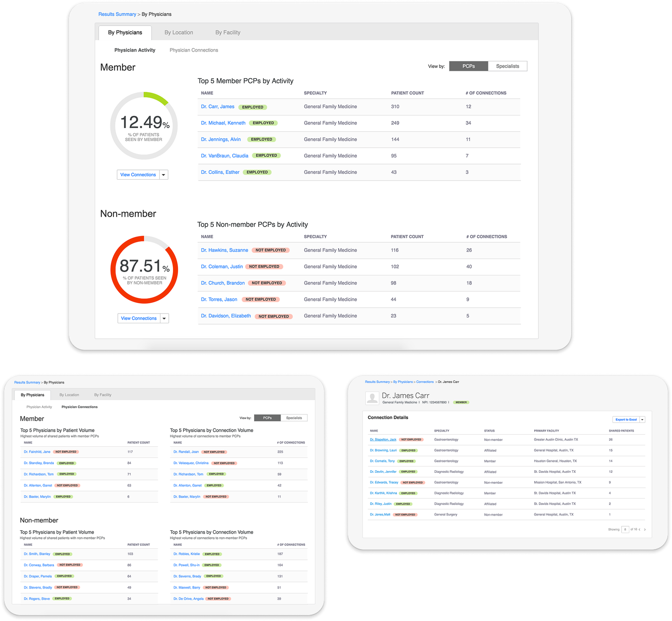The image size is (672, 621).
Task: Click the Export to Excel button
Action: 626,419
